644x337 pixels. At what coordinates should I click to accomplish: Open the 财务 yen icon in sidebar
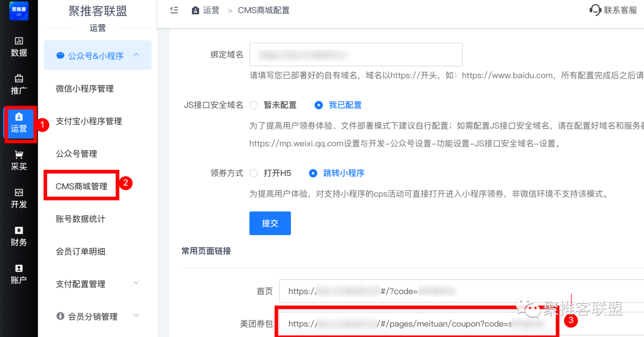(19, 230)
